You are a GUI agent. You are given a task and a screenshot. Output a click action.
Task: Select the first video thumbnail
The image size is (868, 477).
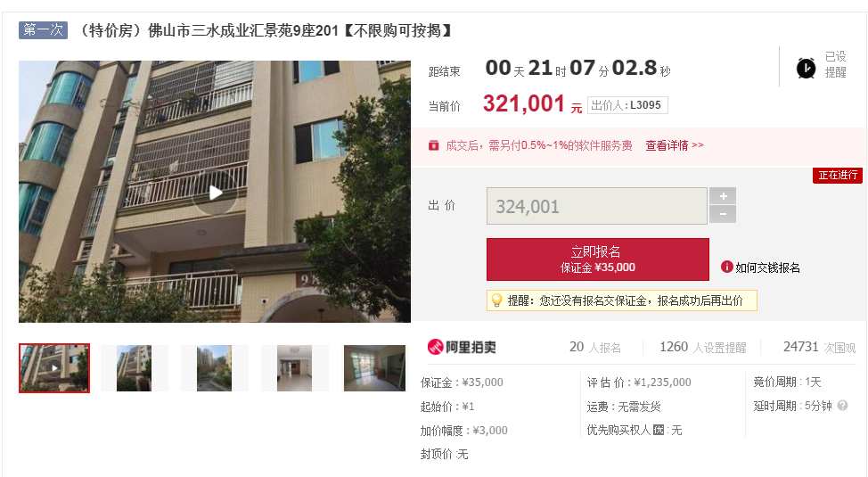pyautogui.click(x=54, y=368)
